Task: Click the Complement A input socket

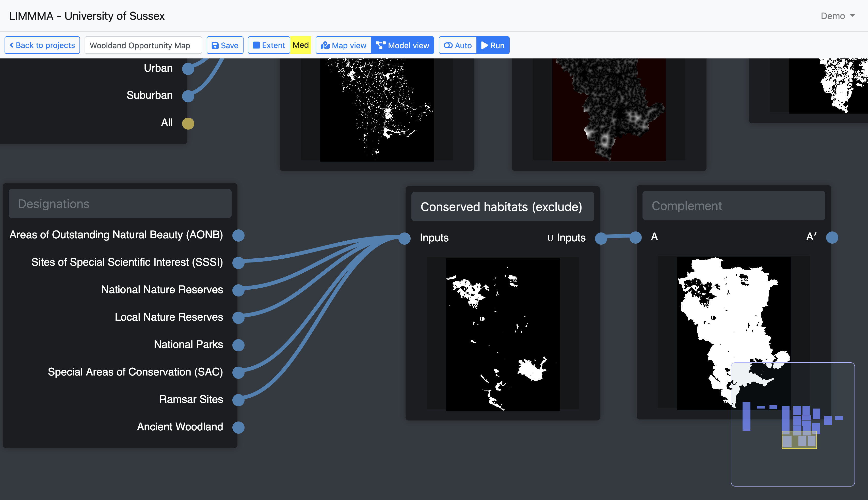Action: (636, 237)
